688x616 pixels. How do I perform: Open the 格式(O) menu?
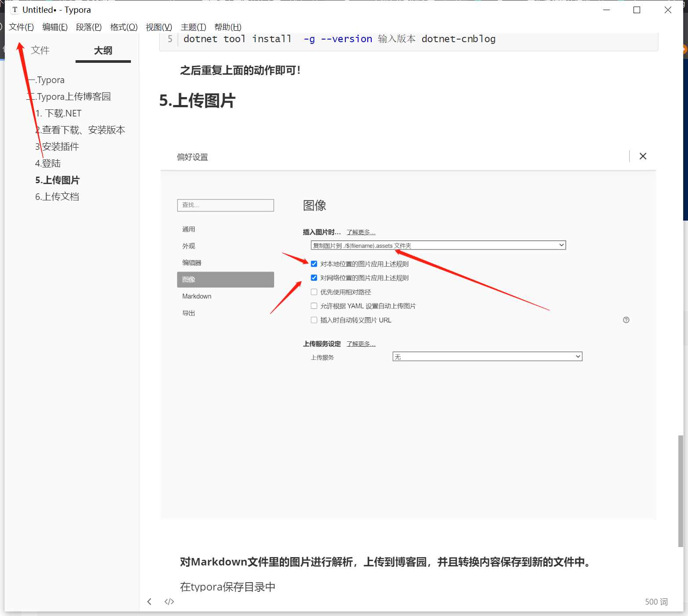coord(124,27)
